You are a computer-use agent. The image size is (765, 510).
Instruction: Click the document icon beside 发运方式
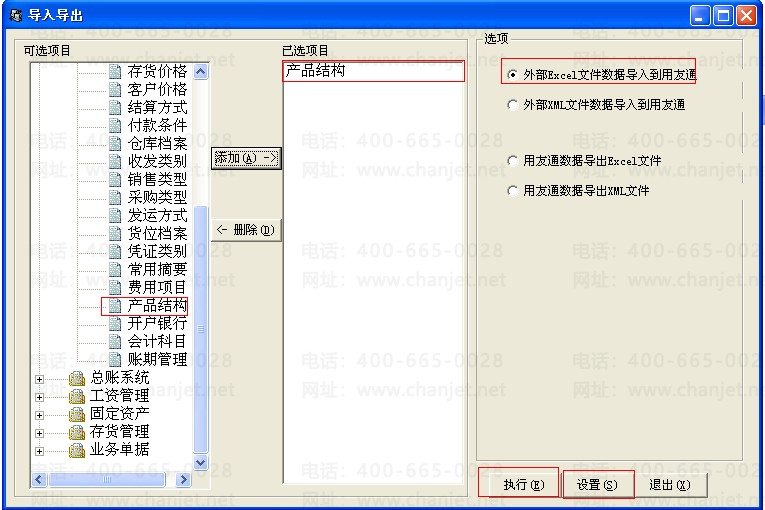pyautogui.click(x=115, y=216)
